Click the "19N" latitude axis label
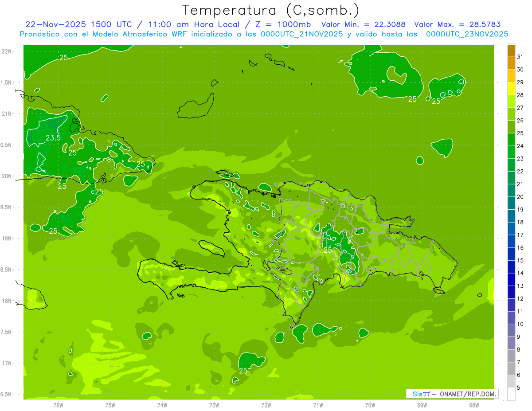This screenshot has height=411, width=532. coord(8,239)
